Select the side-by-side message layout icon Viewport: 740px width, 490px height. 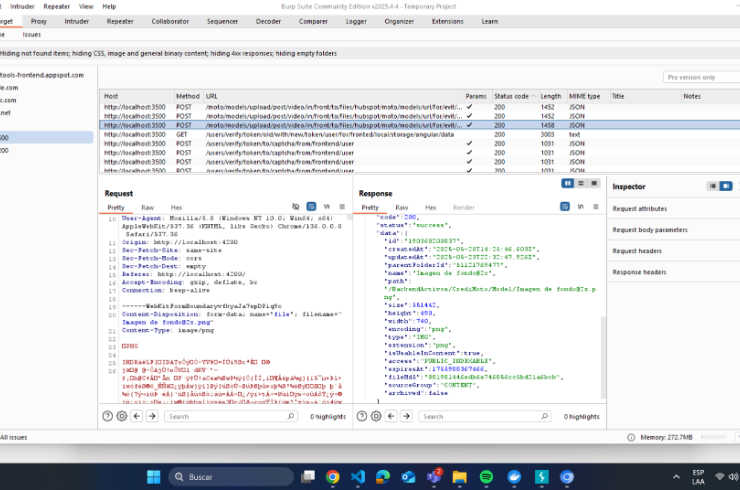coord(568,183)
